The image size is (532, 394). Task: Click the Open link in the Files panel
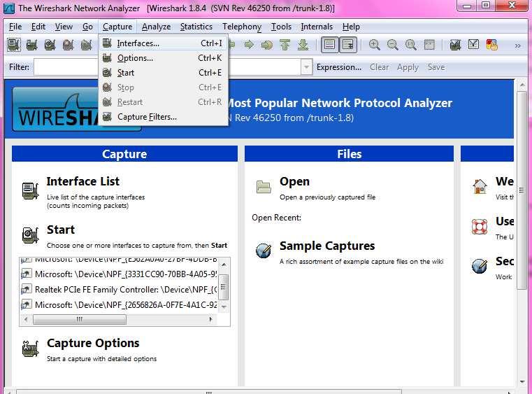294,181
